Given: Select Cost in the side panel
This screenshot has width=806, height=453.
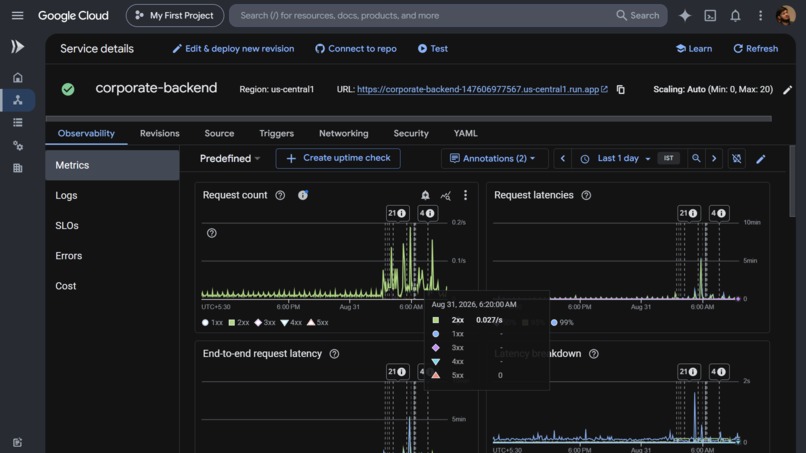Looking at the screenshot, I should tap(112, 286).
